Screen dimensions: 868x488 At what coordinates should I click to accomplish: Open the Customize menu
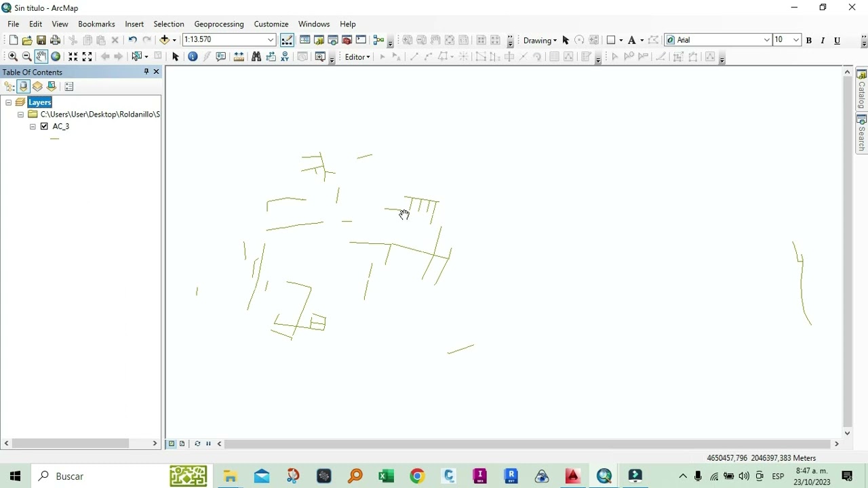271,24
